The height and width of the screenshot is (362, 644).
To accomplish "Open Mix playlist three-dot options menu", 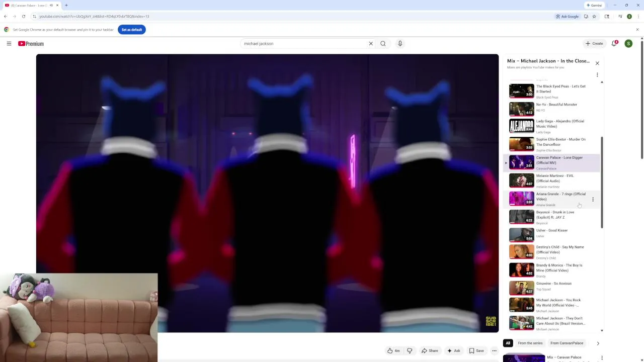I will (x=597, y=75).
